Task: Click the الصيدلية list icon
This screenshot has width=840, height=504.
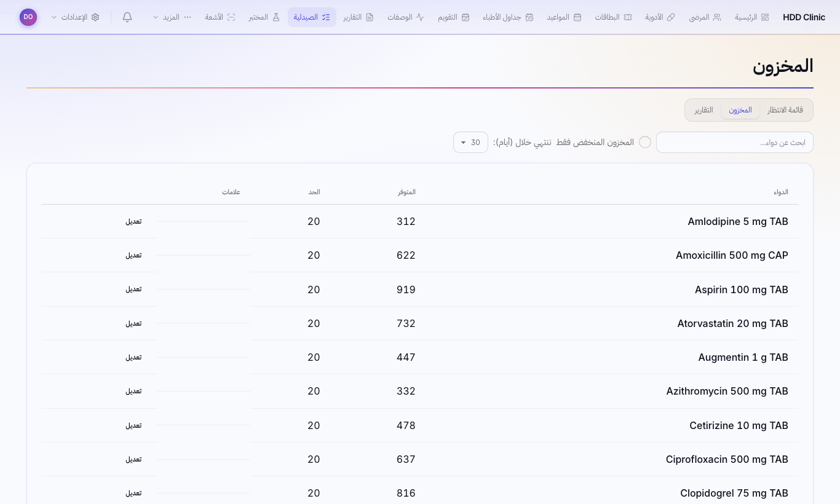Action: click(x=326, y=17)
